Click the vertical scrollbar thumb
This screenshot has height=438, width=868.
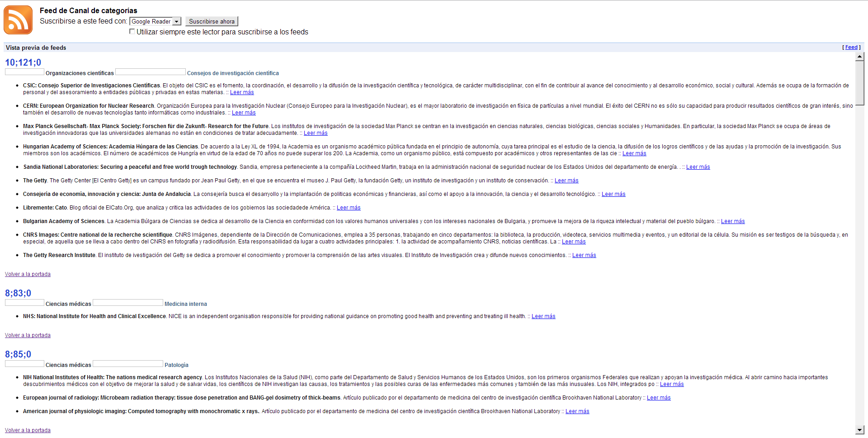(x=859, y=83)
